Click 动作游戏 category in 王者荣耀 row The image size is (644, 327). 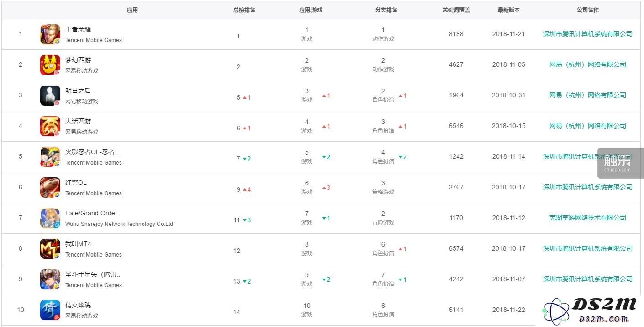383,39
